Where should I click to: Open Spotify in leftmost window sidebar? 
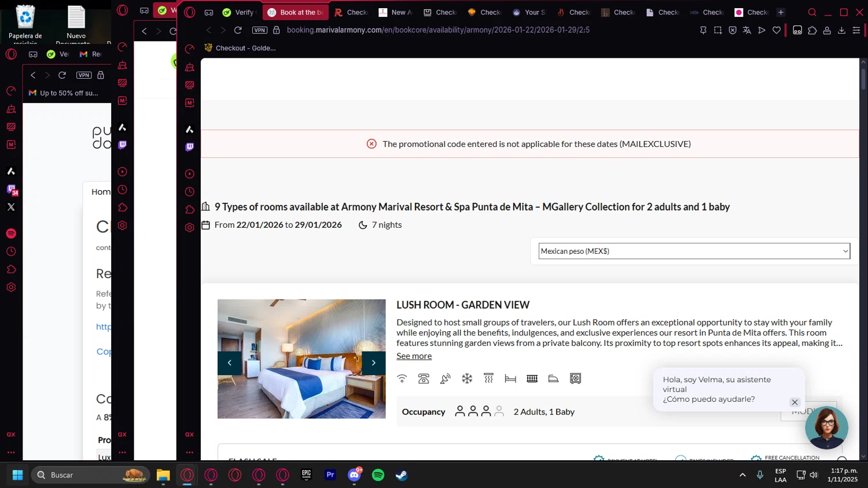pos(11,234)
